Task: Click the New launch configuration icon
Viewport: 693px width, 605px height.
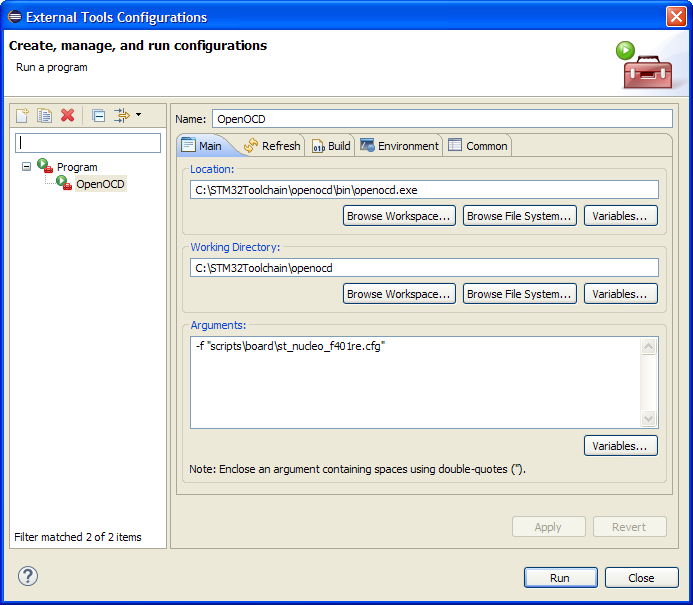Action: (x=22, y=116)
